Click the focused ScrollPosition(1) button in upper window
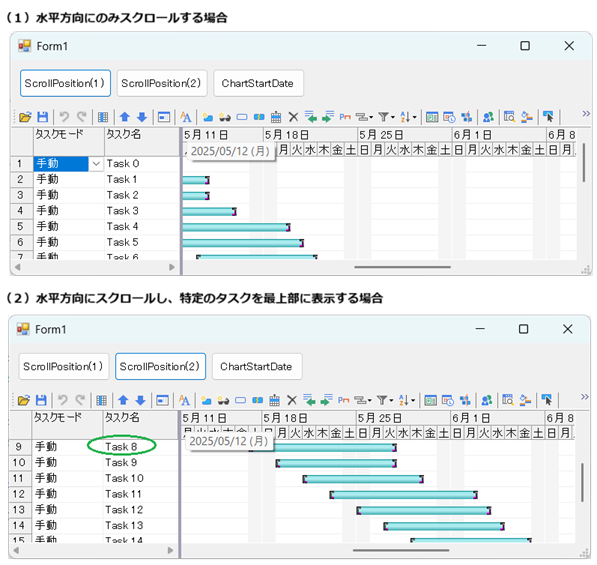Screen dimensions: 597x565 (65, 83)
